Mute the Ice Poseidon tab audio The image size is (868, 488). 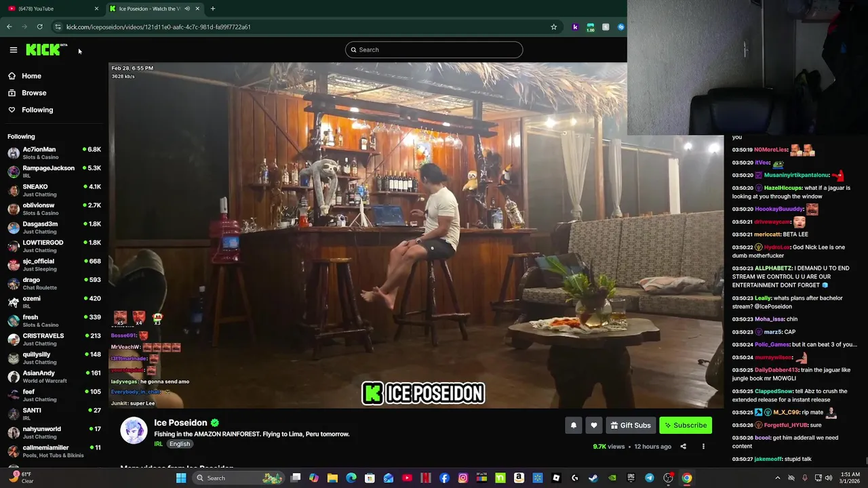click(187, 9)
